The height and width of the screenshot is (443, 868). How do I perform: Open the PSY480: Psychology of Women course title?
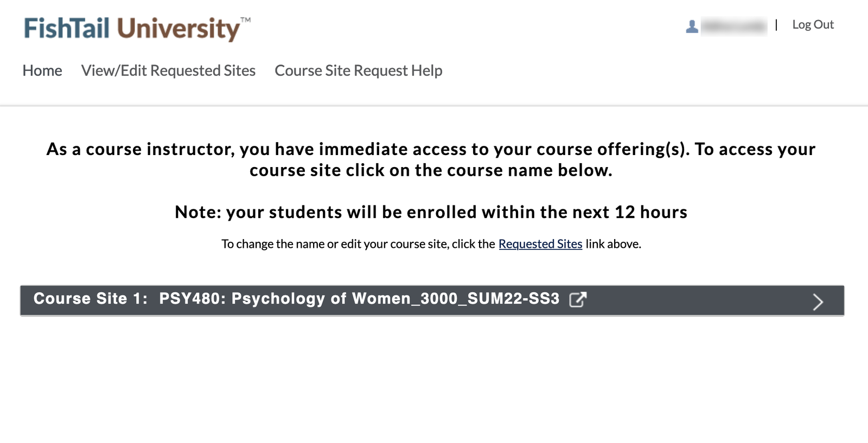point(359,299)
